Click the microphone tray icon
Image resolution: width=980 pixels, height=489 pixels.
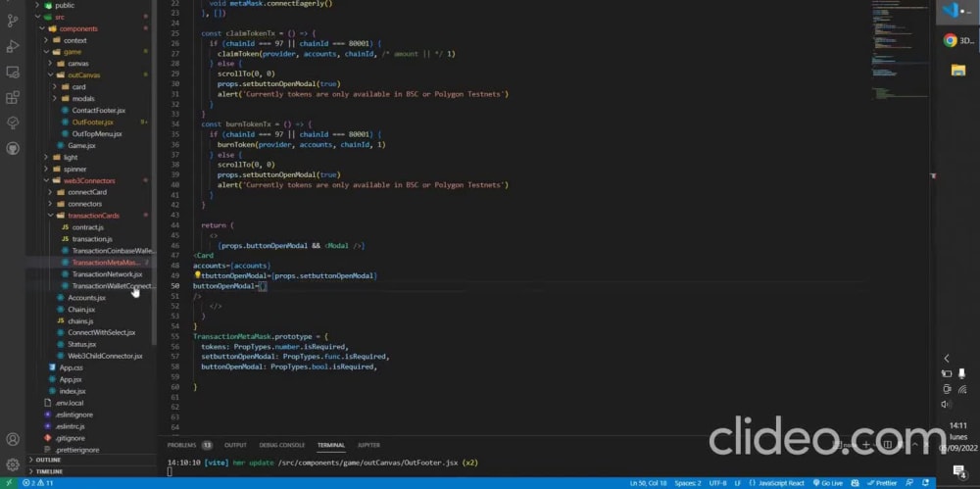tap(962, 374)
